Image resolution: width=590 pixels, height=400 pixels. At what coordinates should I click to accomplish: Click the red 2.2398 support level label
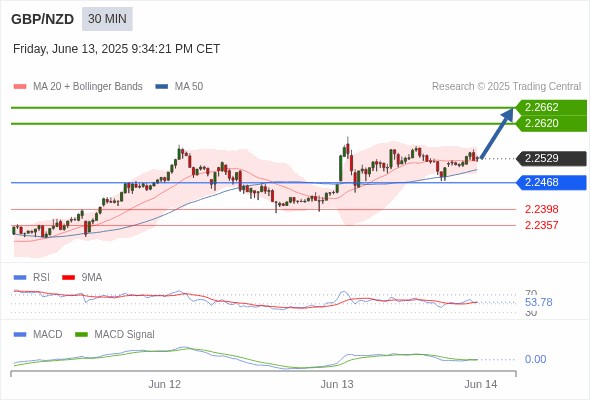(x=541, y=209)
